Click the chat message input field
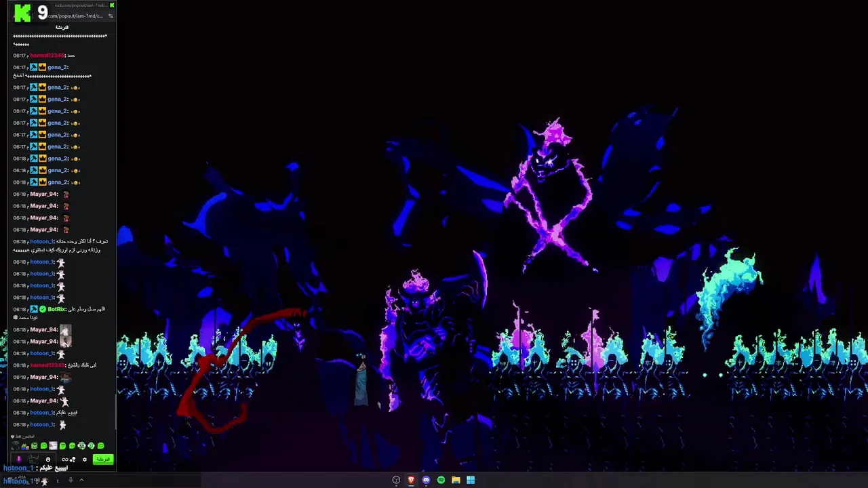The height and width of the screenshot is (488, 868). click(33, 459)
